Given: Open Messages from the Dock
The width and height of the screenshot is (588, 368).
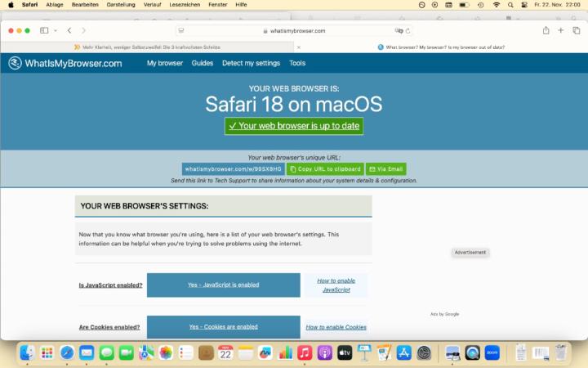Looking at the screenshot, I should [x=106, y=353].
